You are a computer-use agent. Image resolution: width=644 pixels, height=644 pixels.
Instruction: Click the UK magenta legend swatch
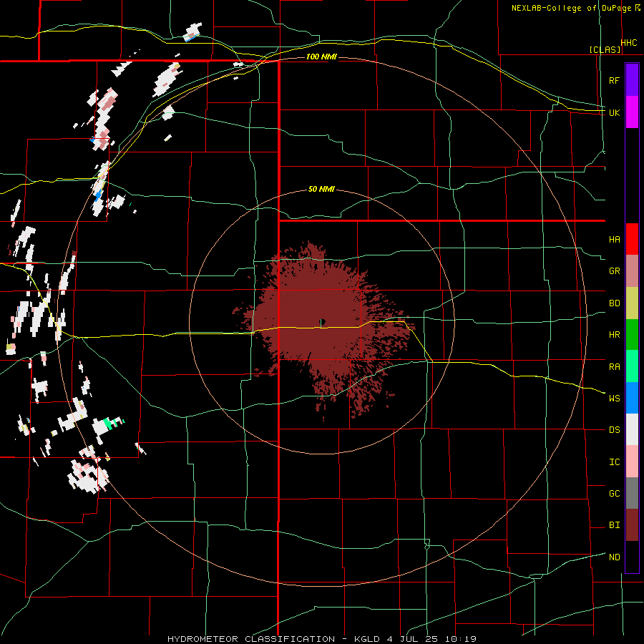(632, 112)
